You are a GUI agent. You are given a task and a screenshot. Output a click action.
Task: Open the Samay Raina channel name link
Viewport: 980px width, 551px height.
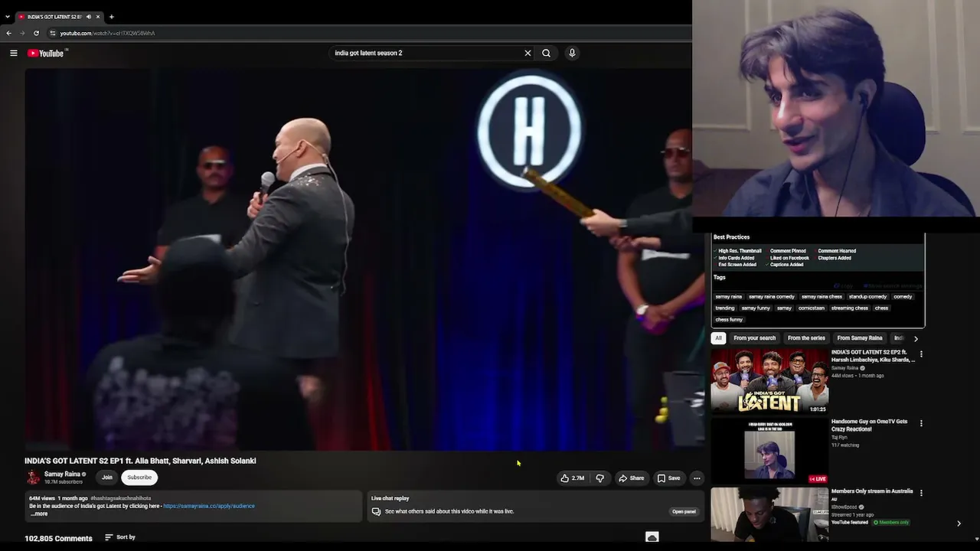pos(62,474)
